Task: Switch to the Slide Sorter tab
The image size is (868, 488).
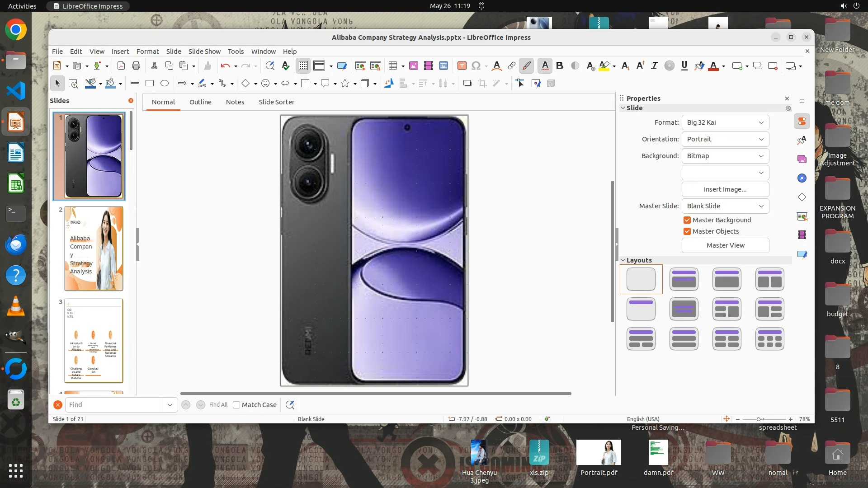Action: tap(276, 102)
